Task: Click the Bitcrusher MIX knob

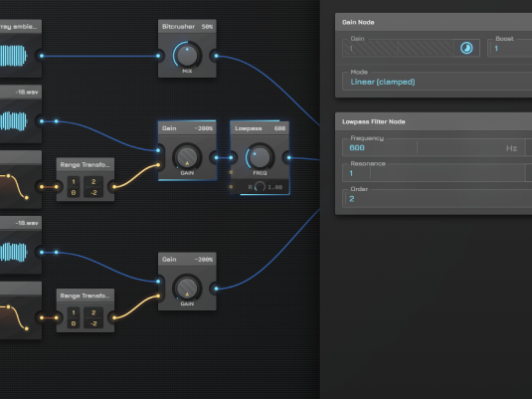Action: click(187, 55)
